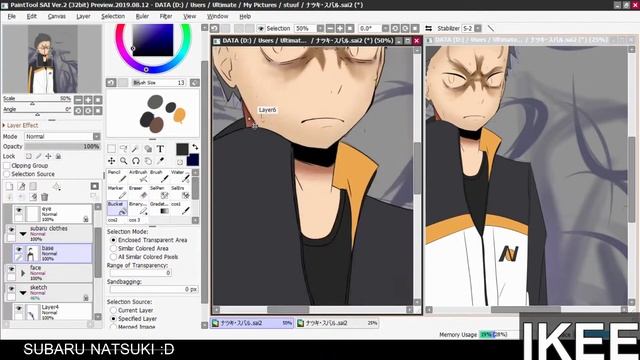Hide the subaru clothes layer group

coord(11,230)
